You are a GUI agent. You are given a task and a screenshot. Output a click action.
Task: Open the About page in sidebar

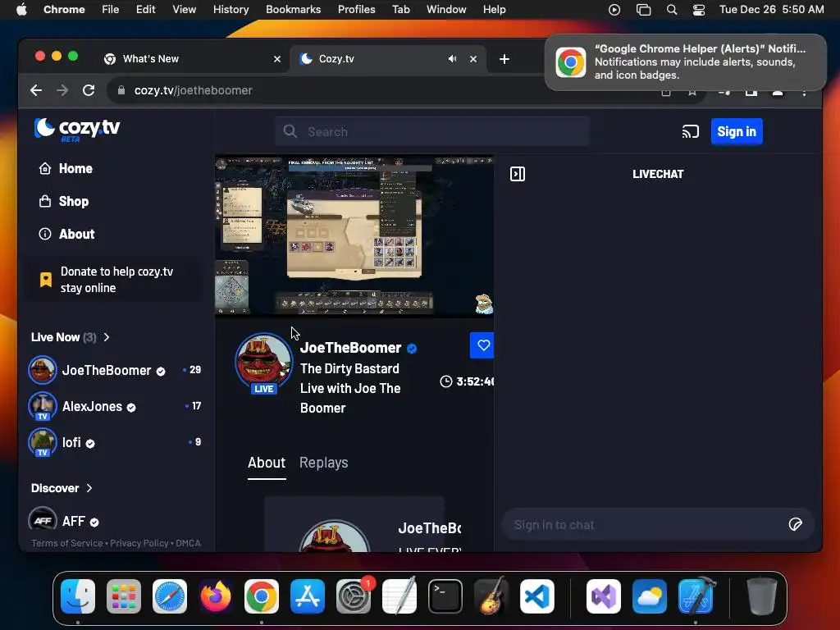pos(66,234)
